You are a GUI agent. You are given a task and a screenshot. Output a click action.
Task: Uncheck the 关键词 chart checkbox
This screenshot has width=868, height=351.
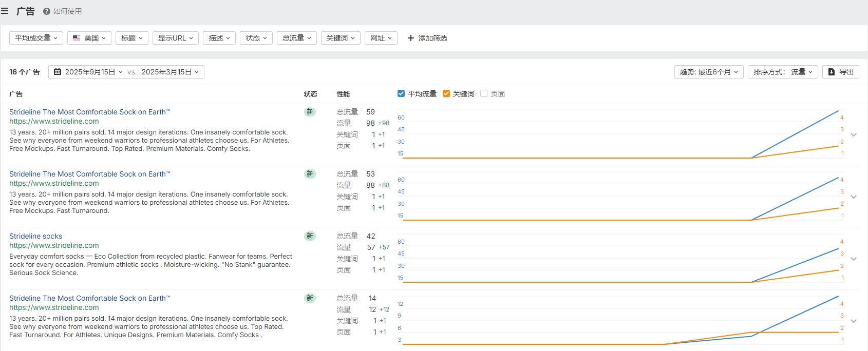click(446, 93)
